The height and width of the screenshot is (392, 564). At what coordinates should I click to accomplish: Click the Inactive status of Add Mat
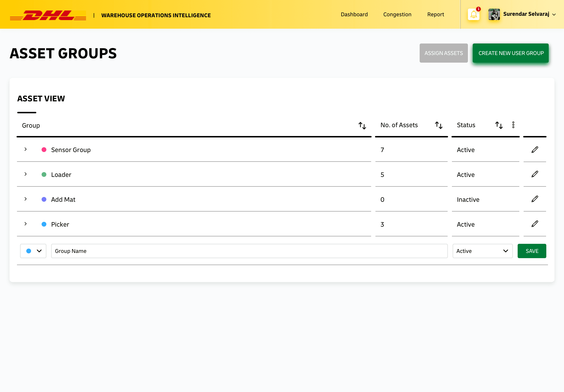click(468, 199)
